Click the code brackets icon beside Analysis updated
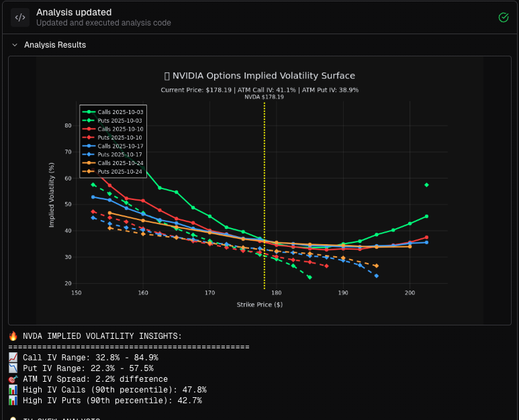This screenshot has width=519, height=420. pos(20,17)
